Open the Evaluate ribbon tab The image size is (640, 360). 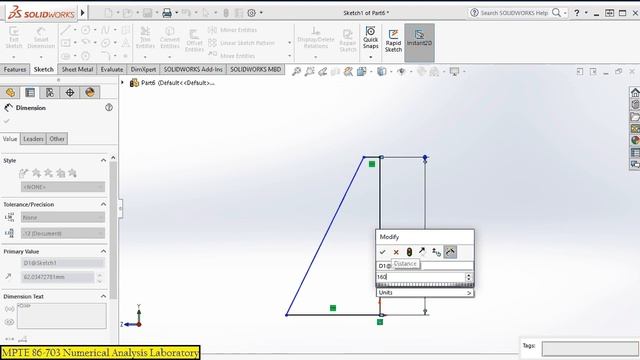pos(112,69)
